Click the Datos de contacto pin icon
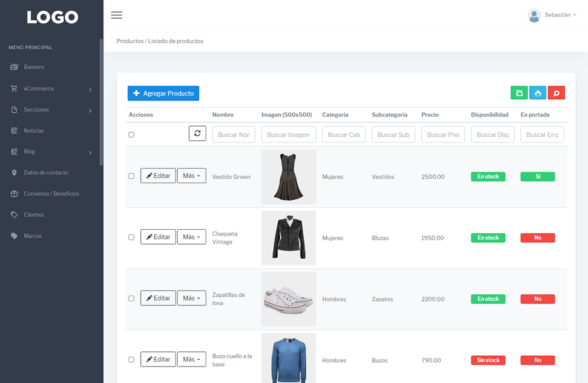Image resolution: width=588 pixels, height=383 pixels. pos(14,172)
